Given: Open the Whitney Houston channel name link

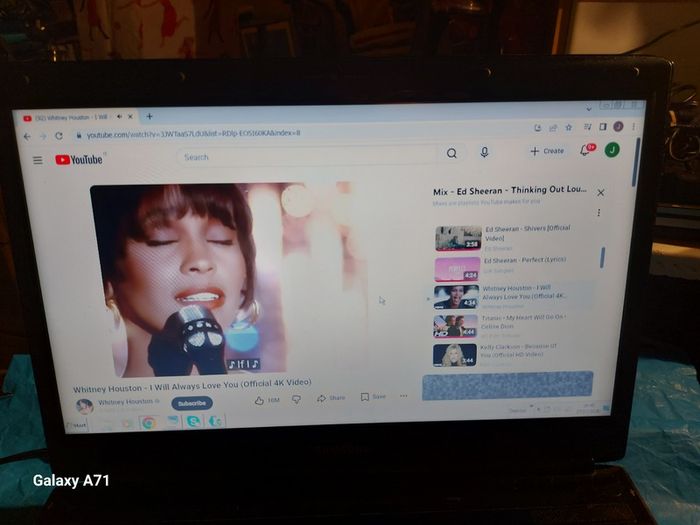Looking at the screenshot, I should tap(126, 402).
